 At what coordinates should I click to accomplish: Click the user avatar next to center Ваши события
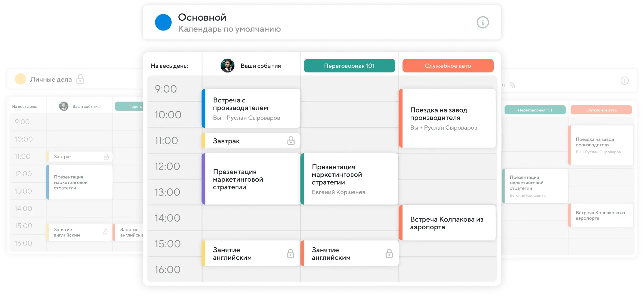coord(227,66)
